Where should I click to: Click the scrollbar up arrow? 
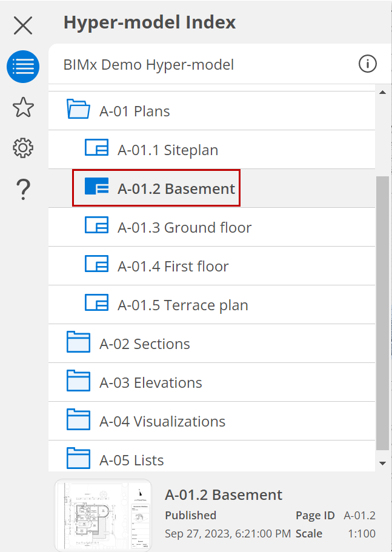[x=382, y=93]
